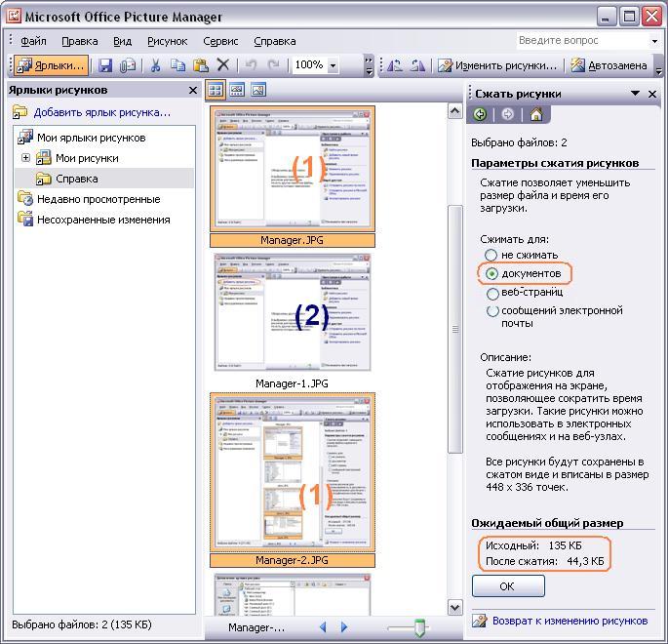Click the Ярлыки toolbar button
Viewport: 668px width, 644px height.
tap(51, 65)
